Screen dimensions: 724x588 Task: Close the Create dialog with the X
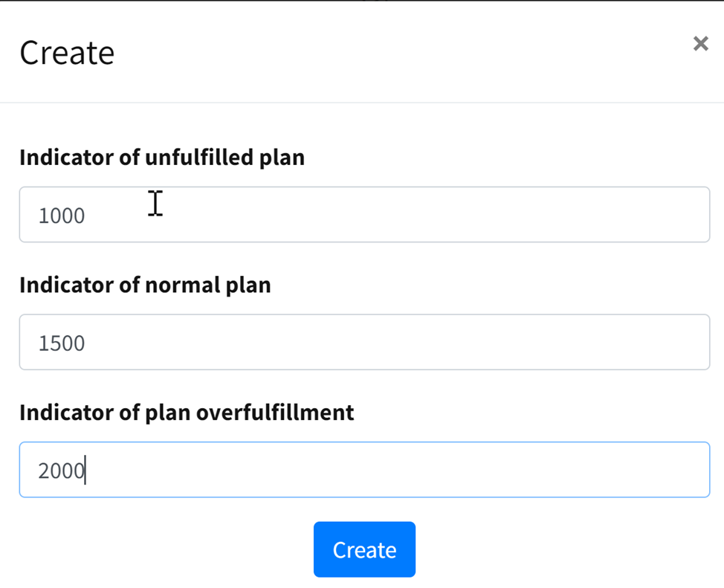click(700, 44)
